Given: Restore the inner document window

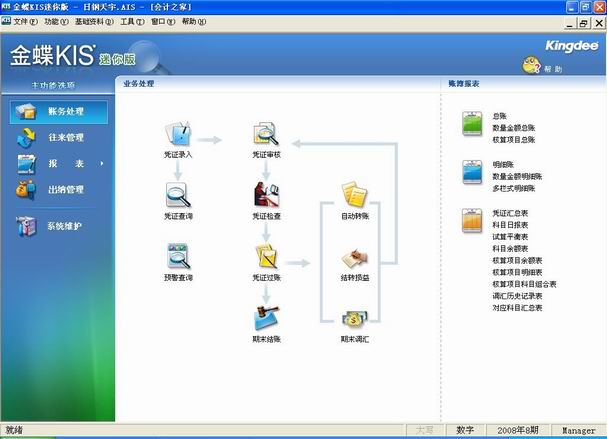Looking at the screenshot, I should (x=583, y=23).
